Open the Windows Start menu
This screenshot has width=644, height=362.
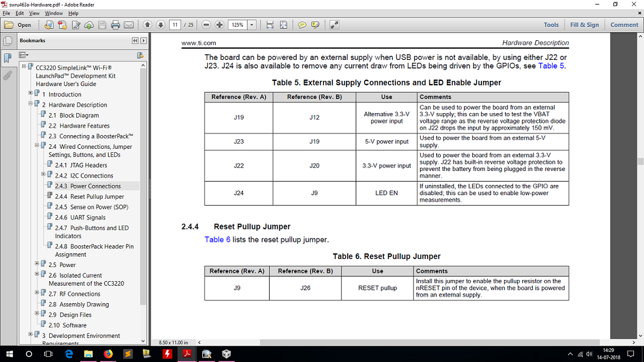click(9, 354)
